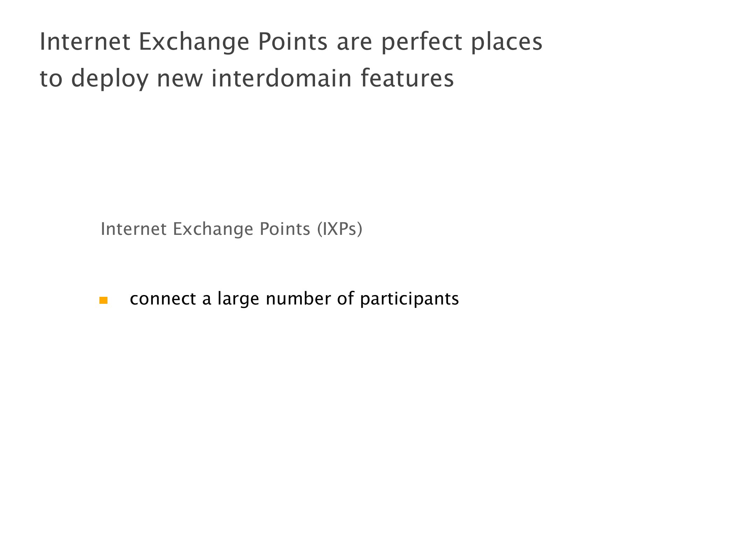Click the orange square bullet marker
The image size is (747, 560).
coord(103,300)
